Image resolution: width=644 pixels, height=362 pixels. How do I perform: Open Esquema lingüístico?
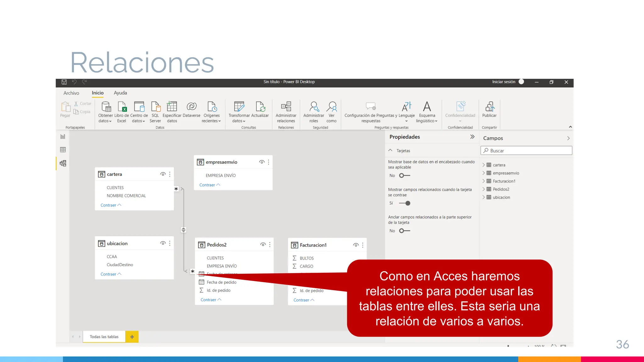427,112
